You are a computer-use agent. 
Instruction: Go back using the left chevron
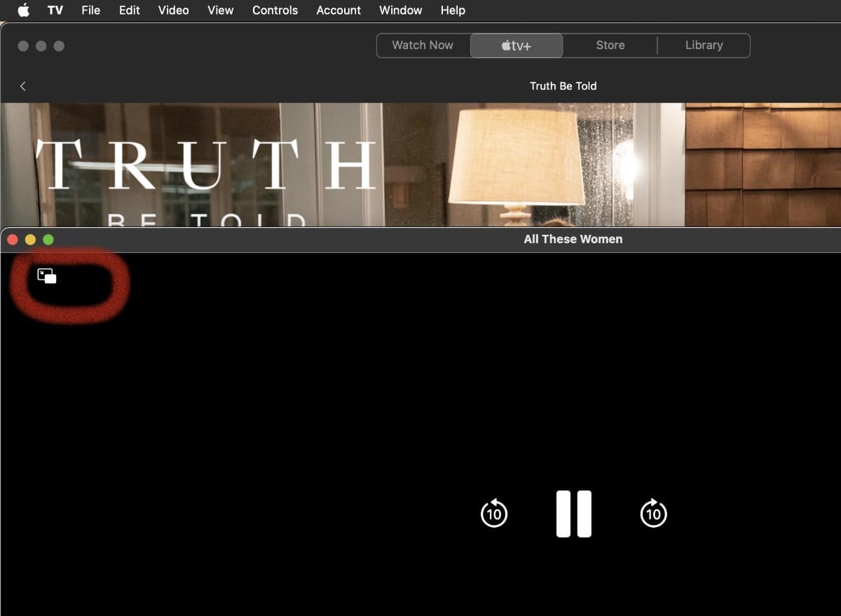coord(23,86)
